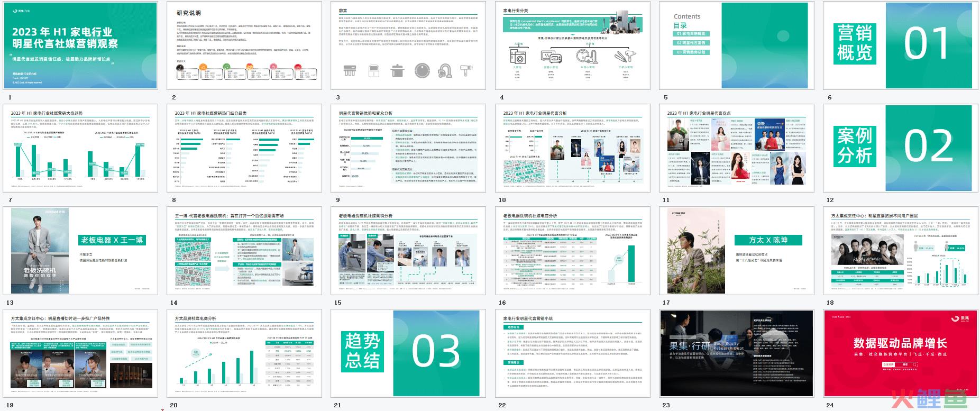Screen dimensions: 980x411
Task: Click slide number label 6
Action: click(x=830, y=97)
